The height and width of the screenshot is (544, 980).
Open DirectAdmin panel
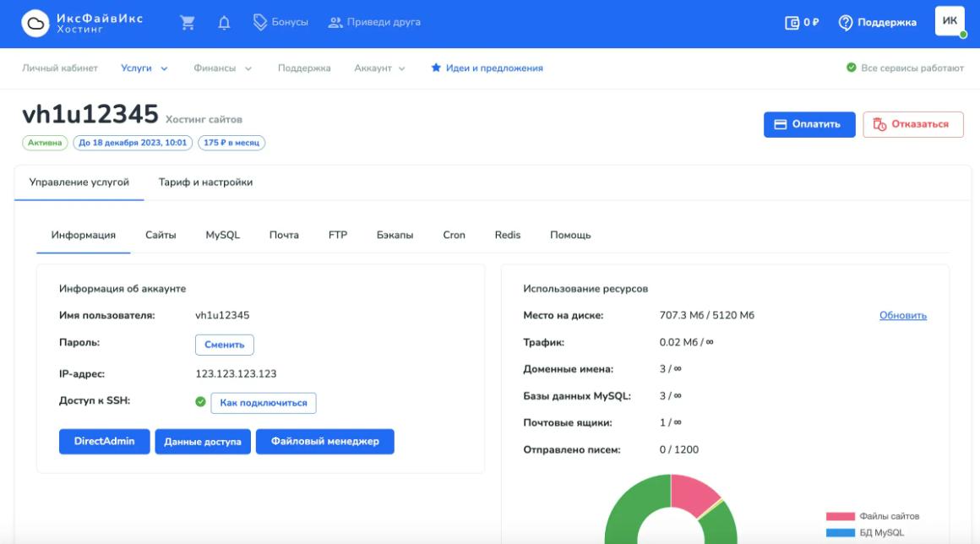point(105,441)
